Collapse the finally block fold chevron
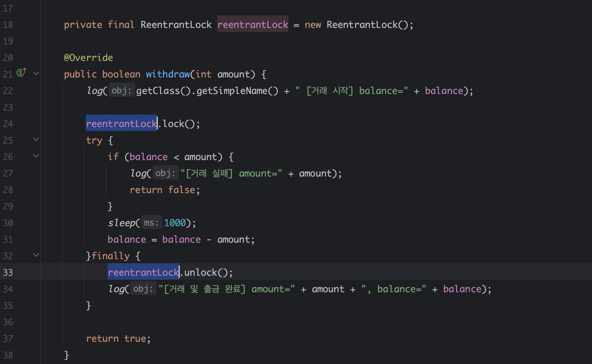 point(36,255)
